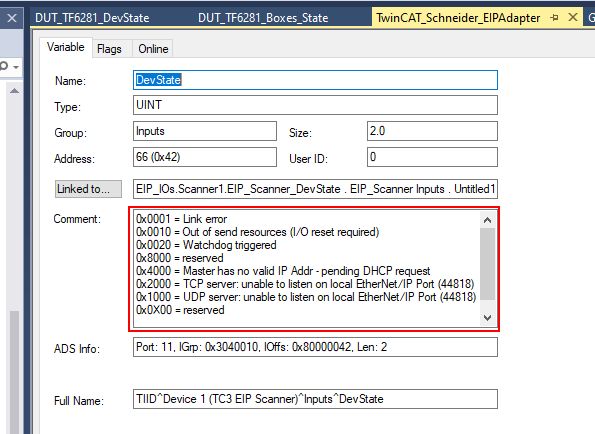The height and width of the screenshot is (434, 595).
Task: Open the search dropdown in left panel
Action: 16,67
